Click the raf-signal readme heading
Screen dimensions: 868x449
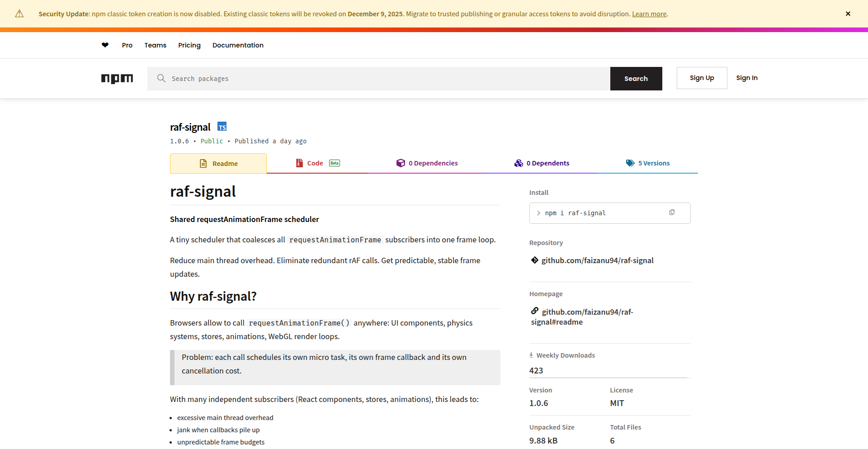tap(203, 191)
